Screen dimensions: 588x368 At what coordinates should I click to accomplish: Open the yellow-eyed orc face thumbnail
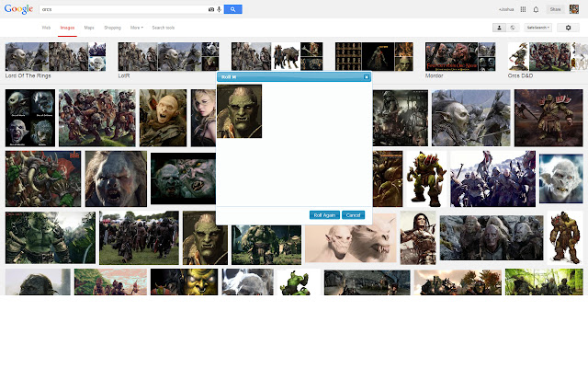pos(184,282)
